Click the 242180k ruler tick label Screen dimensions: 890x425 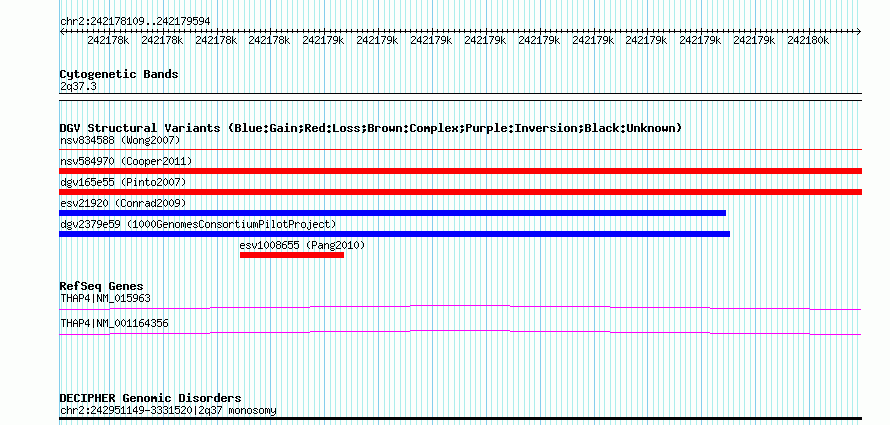point(808,40)
